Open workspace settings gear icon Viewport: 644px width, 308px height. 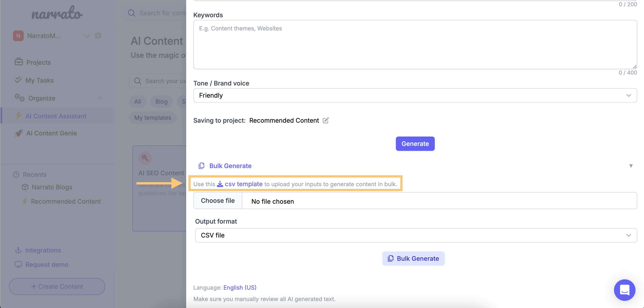pyautogui.click(x=98, y=36)
